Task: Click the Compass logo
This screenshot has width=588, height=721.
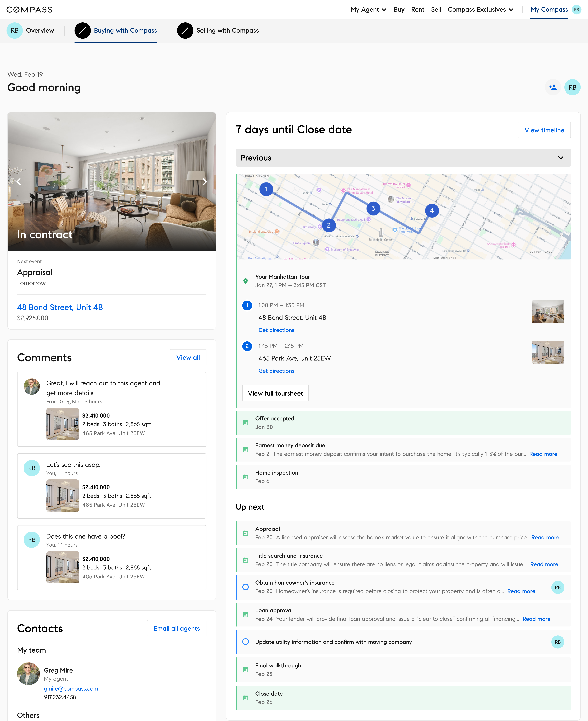Action: pos(29,9)
